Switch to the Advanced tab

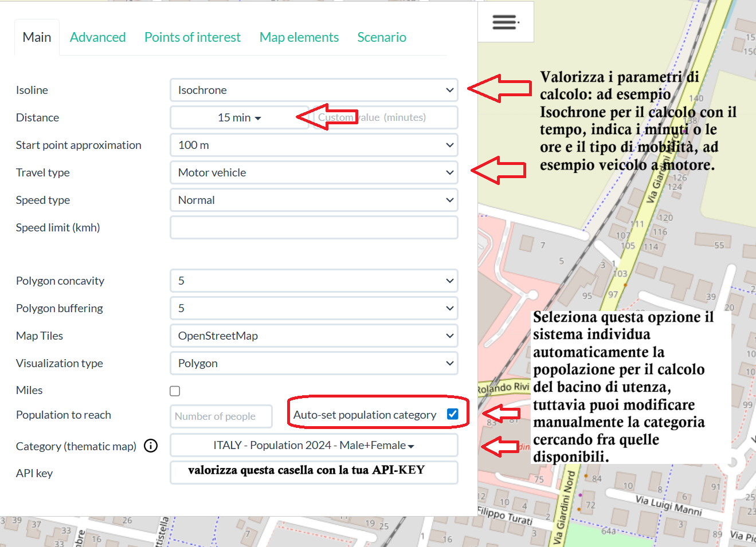pos(97,37)
